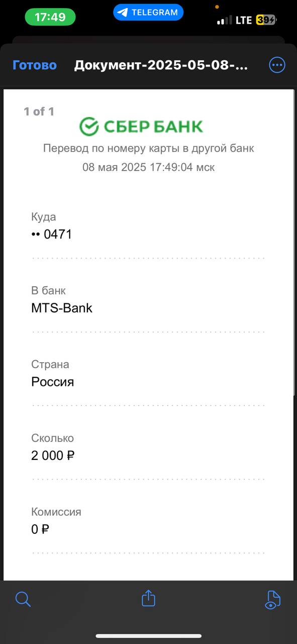Open the three-dot more options menu

point(277,65)
